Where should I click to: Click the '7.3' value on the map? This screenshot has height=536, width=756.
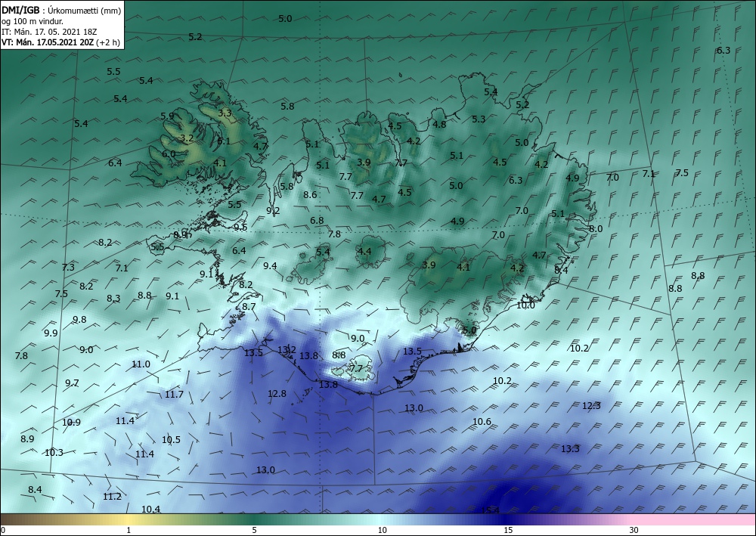point(69,267)
